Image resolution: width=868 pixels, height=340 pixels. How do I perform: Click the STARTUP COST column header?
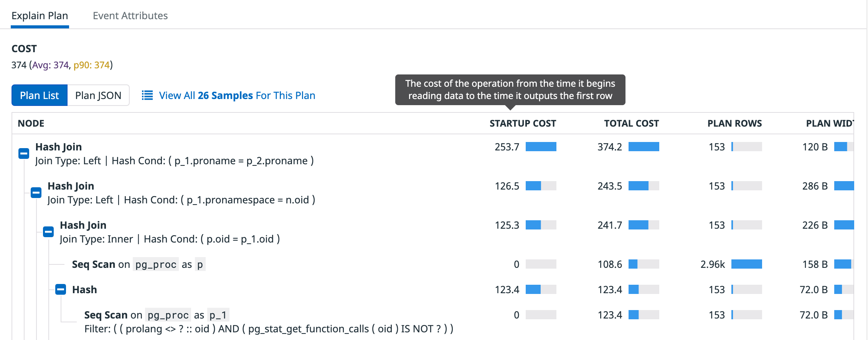tap(523, 124)
